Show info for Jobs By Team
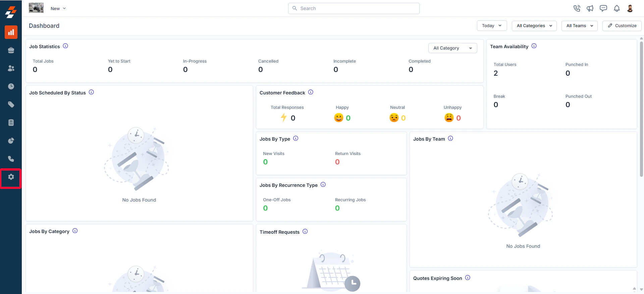This screenshot has height=294, width=644. 450,138
